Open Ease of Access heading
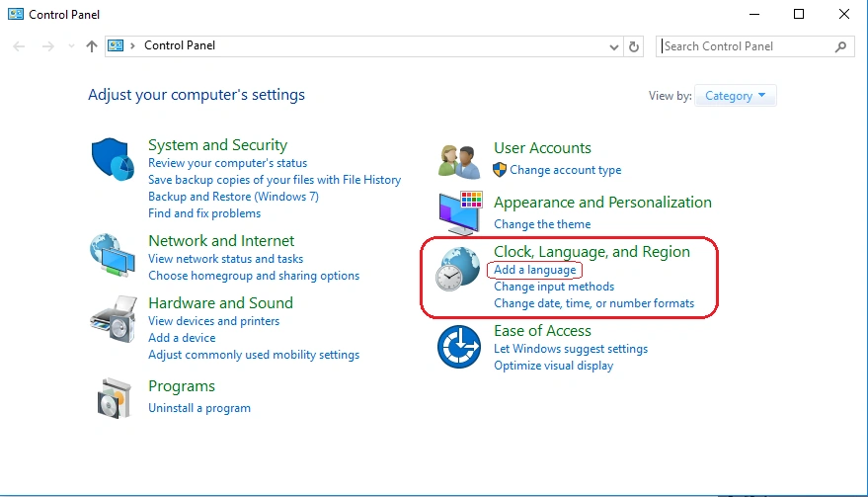 pos(542,331)
